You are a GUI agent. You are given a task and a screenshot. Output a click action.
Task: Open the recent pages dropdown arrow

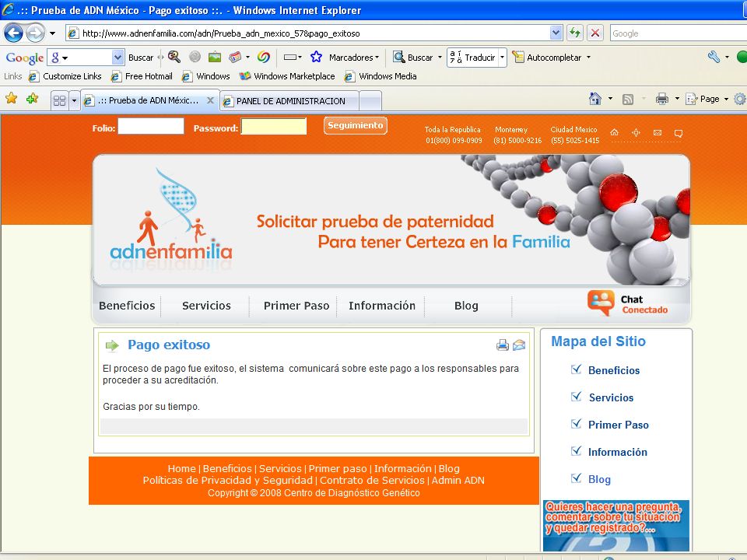[52, 33]
